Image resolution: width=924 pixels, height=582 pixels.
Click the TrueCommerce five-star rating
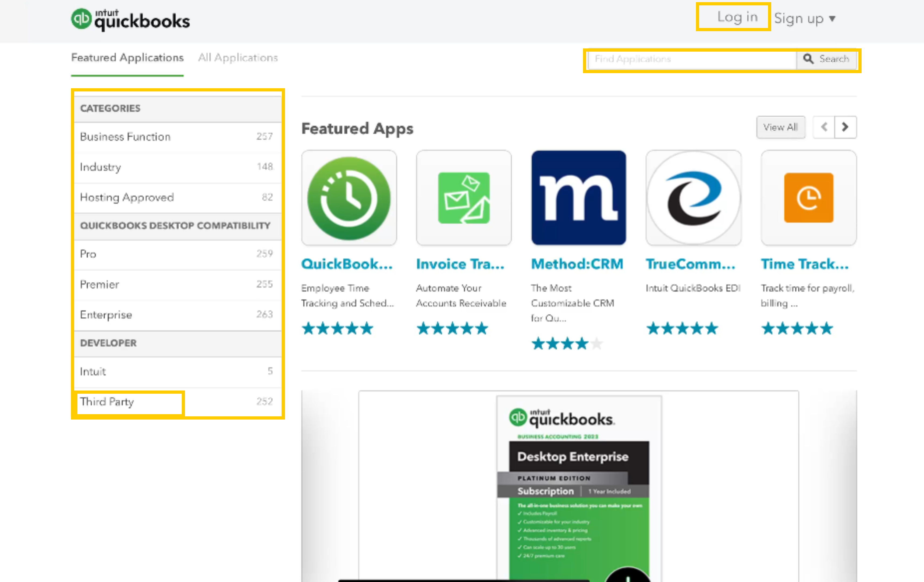point(682,329)
